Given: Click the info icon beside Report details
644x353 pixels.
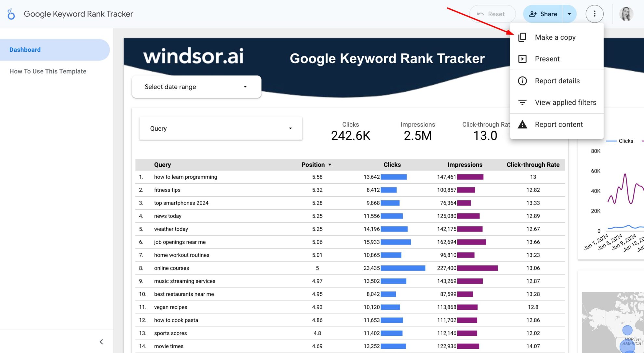Looking at the screenshot, I should click(x=522, y=81).
